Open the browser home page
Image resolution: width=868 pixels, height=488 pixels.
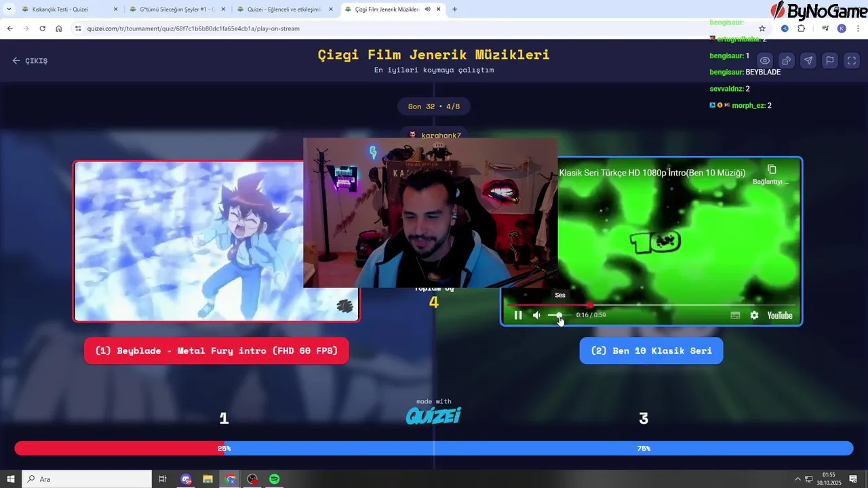[59, 28]
